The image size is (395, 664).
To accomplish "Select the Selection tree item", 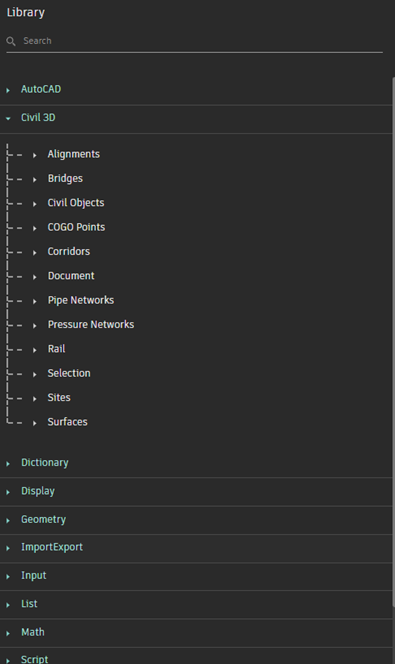I will point(69,373).
